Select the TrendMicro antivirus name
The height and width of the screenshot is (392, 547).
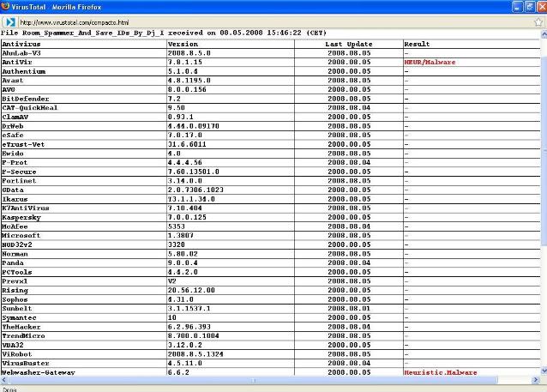click(23, 335)
